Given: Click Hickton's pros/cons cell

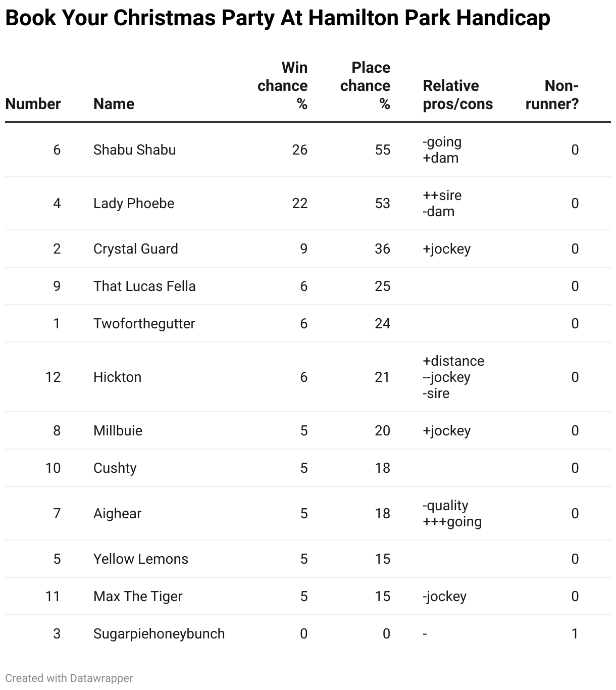Looking at the screenshot, I should [453, 377].
